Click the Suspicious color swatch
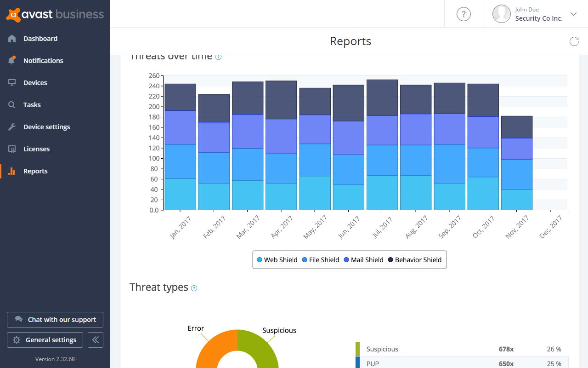The height and width of the screenshot is (368, 588). coord(358,349)
